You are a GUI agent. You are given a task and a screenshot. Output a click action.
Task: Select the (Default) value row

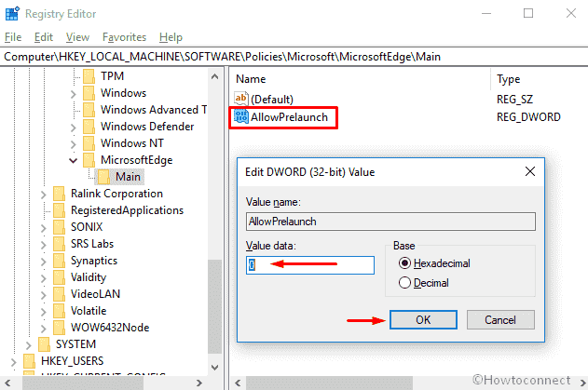pyautogui.click(x=272, y=99)
